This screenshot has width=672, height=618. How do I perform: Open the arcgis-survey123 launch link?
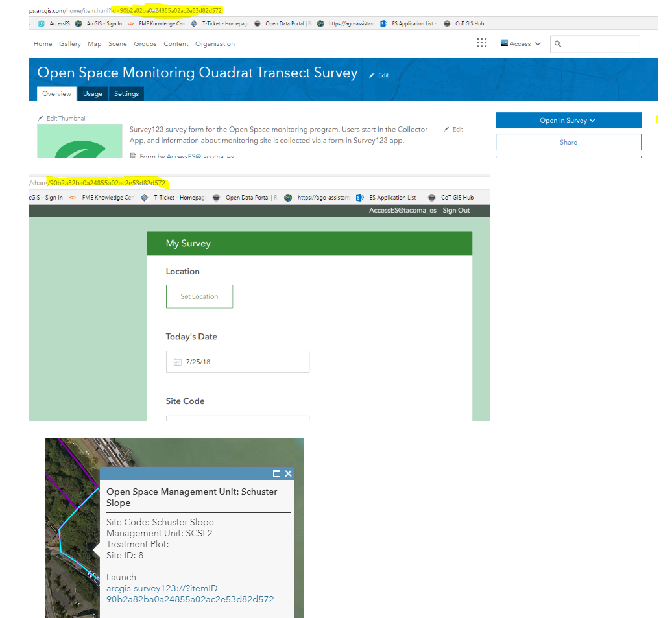[190, 594]
